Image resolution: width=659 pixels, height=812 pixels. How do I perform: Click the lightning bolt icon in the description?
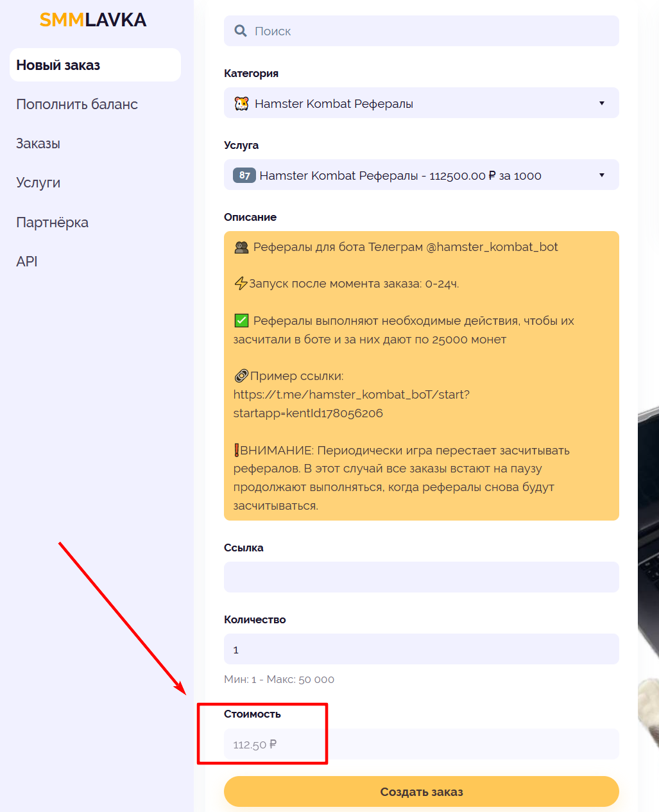(241, 283)
